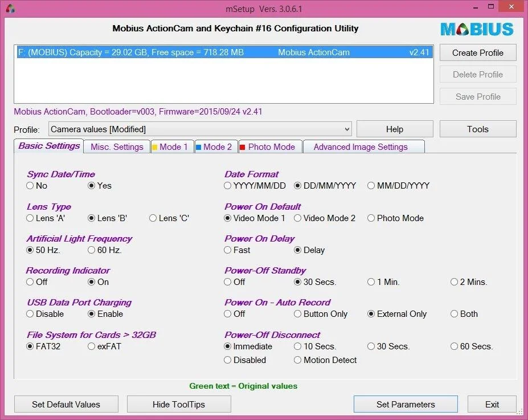Click the Mobius logo

(477, 29)
